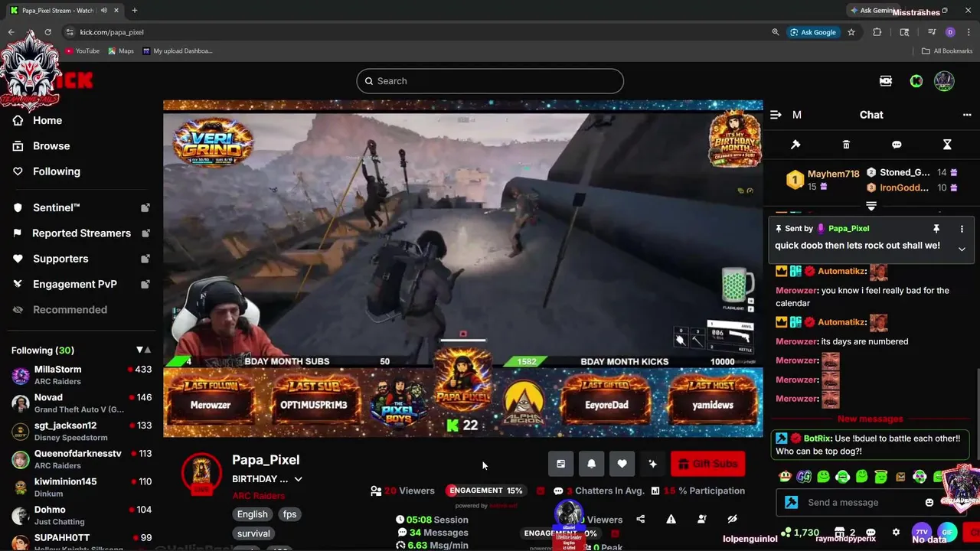Click Ask Google button in address bar
The image size is (980, 551).
click(813, 32)
